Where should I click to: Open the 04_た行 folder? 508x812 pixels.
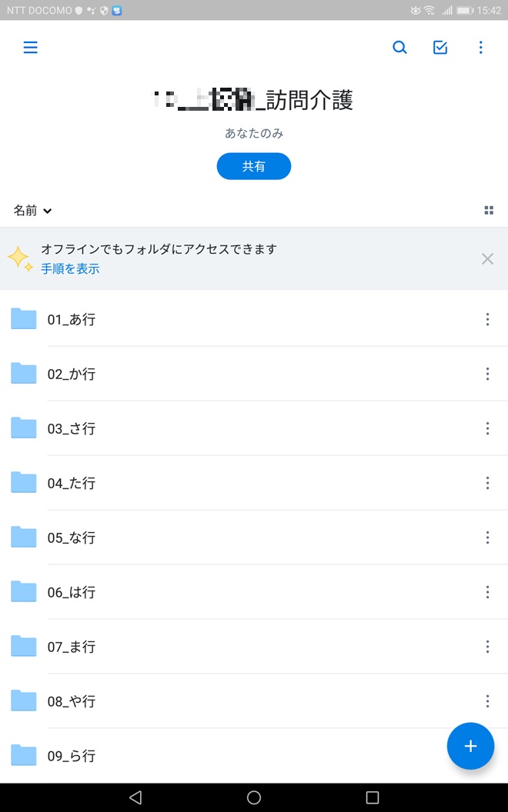click(x=72, y=483)
